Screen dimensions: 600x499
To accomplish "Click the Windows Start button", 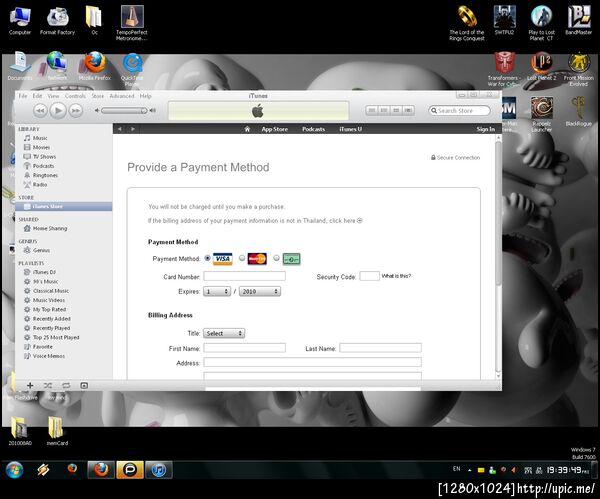I will (x=14, y=470).
